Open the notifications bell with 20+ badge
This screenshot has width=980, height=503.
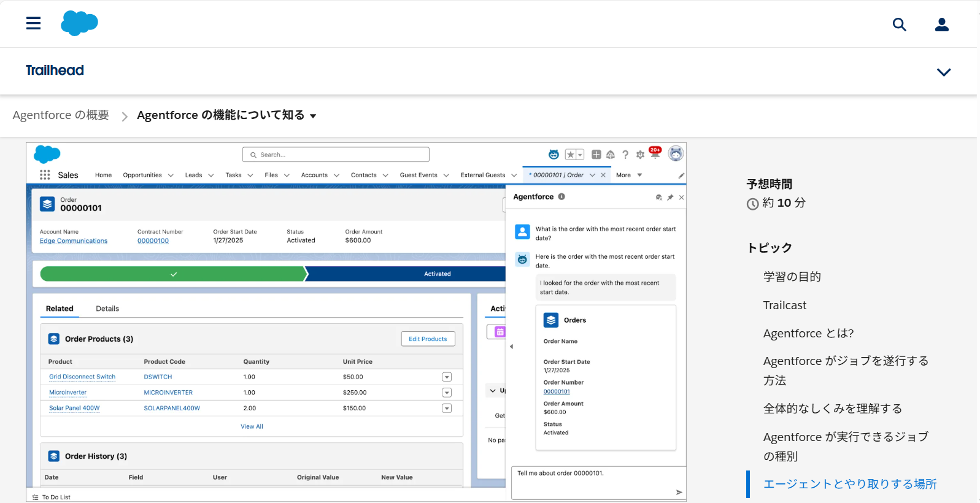click(655, 153)
